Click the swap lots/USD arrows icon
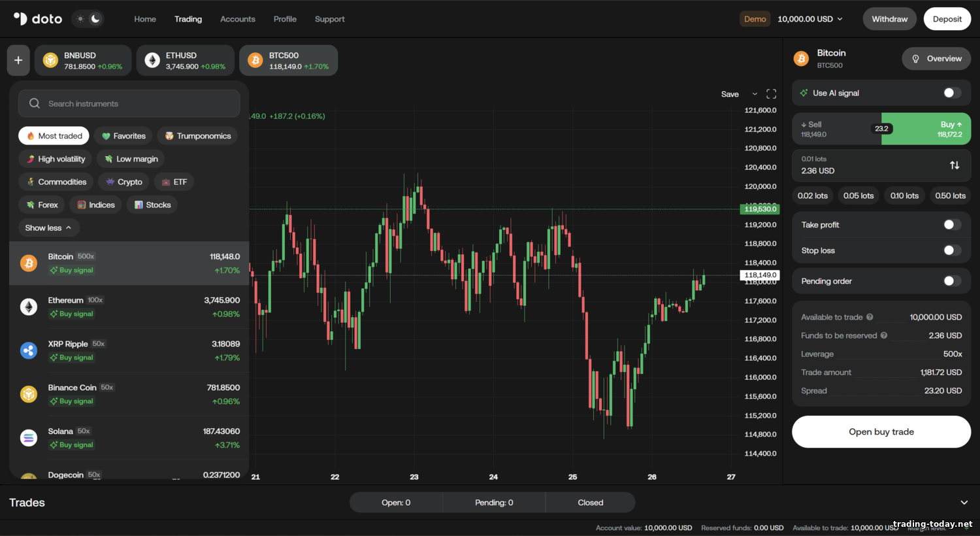This screenshot has height=536, width=980. (x=955, y=165)
